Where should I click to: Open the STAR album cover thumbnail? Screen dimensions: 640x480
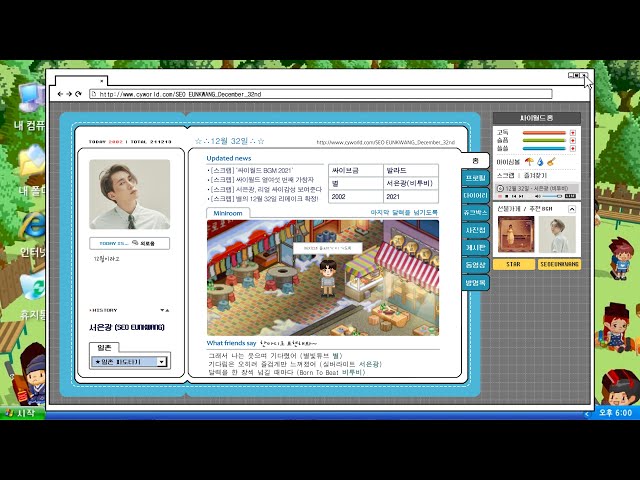pos(516,235)
